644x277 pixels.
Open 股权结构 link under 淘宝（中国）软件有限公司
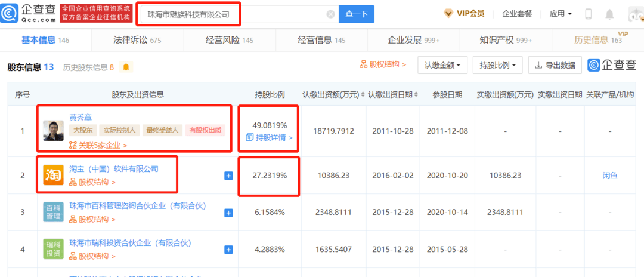[92, 182]
